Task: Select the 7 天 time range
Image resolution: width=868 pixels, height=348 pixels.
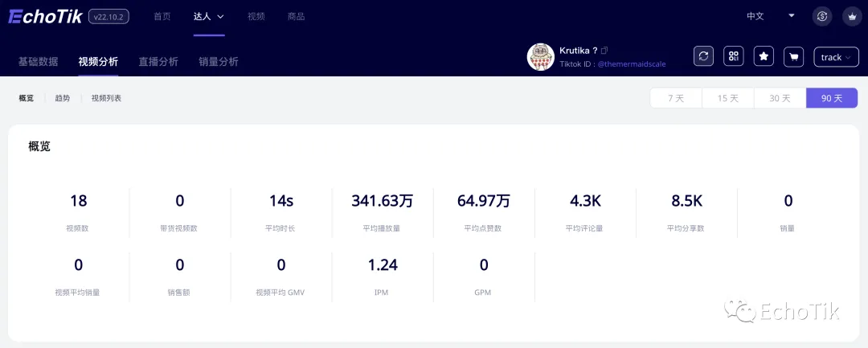Action: point(676,98)
